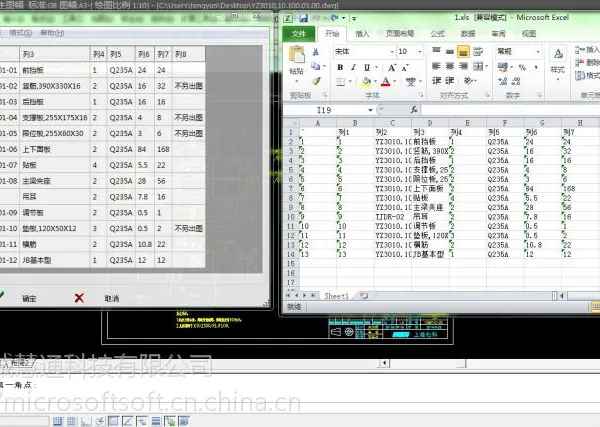600x427 pixels.
Task: Toggle Object Snap Tracking in CAD status bar
Action: tap(128, 421)
